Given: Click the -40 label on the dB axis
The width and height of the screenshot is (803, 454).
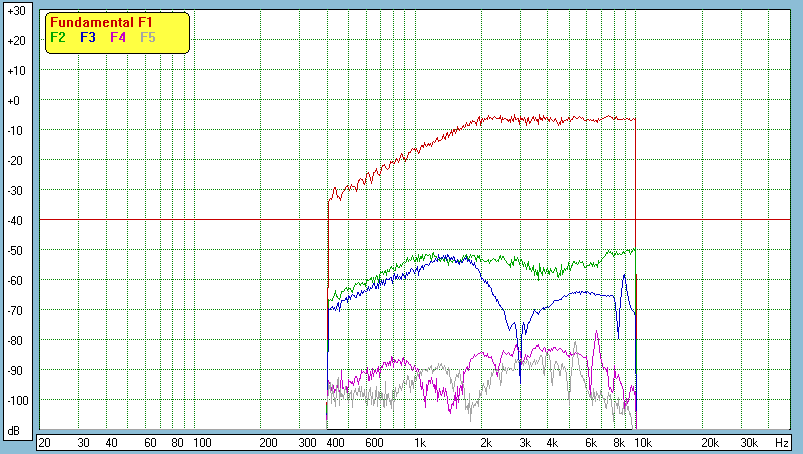Looking at the screenshot, I should [x=15, y=221].
